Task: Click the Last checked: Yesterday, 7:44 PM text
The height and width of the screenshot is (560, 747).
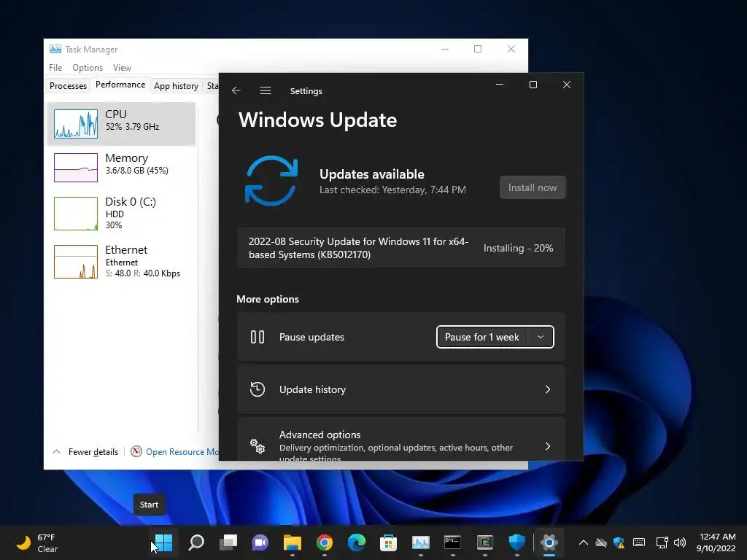Action: (392, 190)
